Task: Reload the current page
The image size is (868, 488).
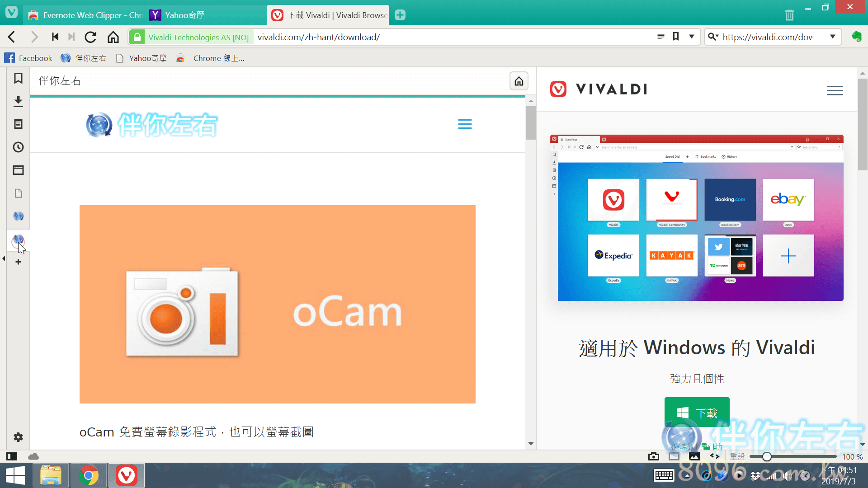Action: click(90, 37)
